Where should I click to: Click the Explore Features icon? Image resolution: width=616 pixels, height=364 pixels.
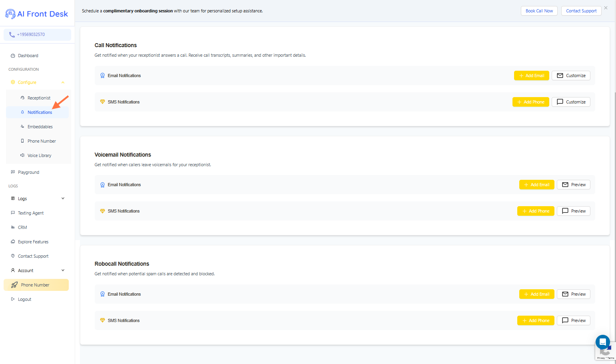click(x=13, y=242)
